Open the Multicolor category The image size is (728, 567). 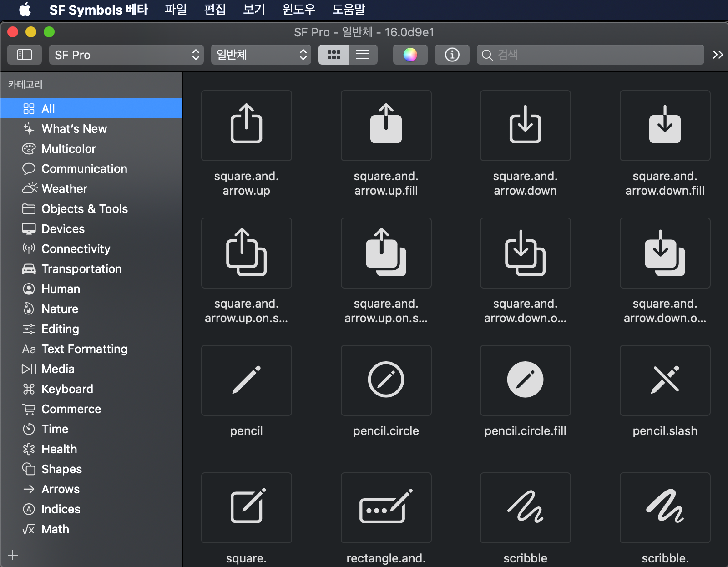point(91,148)
